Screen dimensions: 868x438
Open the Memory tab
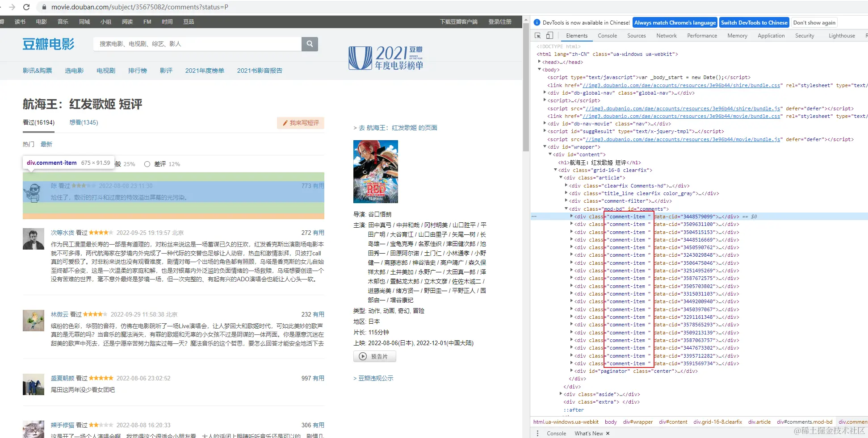737,36
